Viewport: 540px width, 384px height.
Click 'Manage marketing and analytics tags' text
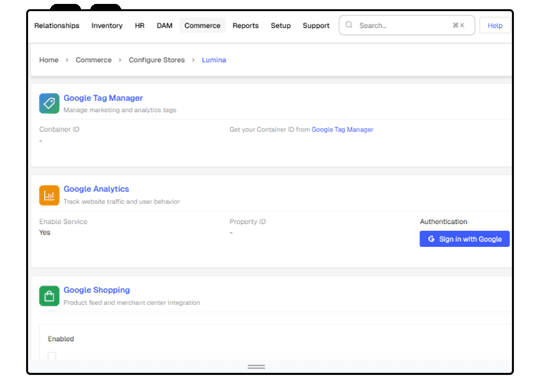tap(120, 110)
